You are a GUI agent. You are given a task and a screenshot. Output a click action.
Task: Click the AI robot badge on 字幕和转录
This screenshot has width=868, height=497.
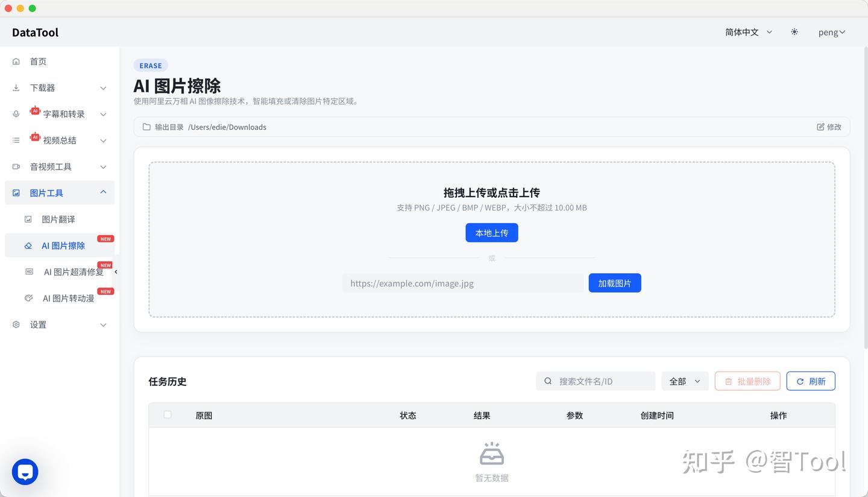click(x=35, y=111)
